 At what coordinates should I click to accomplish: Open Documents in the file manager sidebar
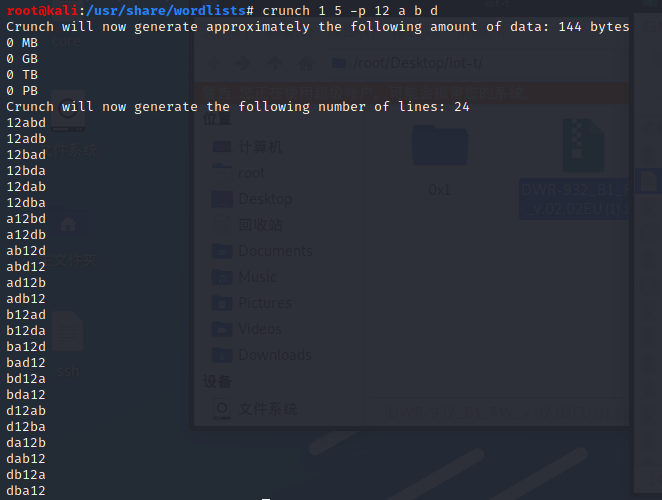(x=262, y=251)
